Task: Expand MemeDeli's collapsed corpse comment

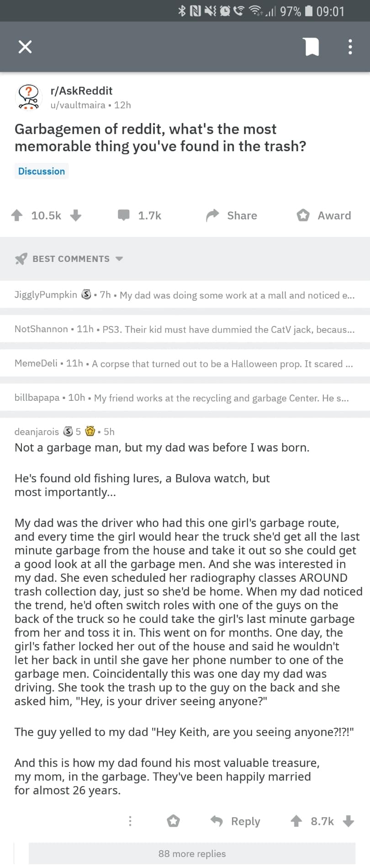Action: click(185, 363)
